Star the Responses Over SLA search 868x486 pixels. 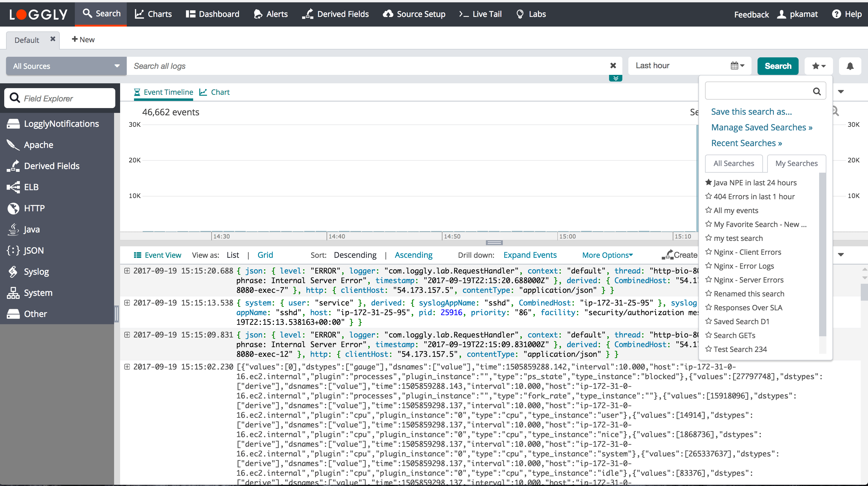[x=708, y=307]
